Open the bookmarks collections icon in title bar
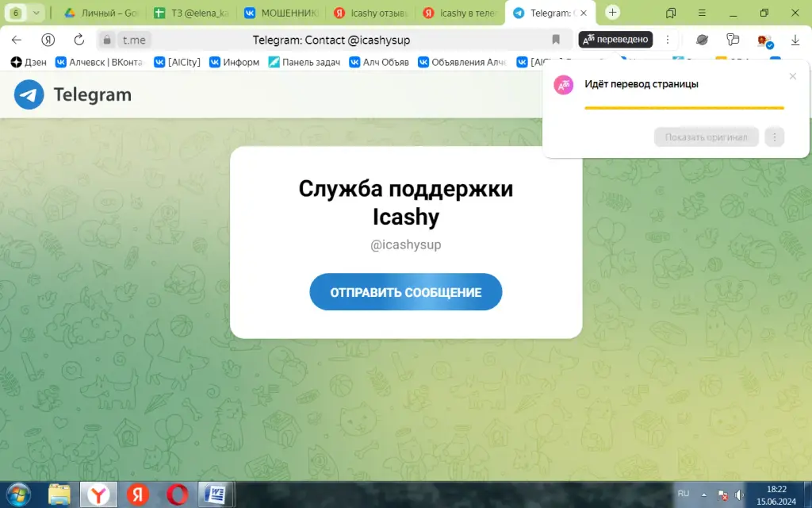 point(671,13)
